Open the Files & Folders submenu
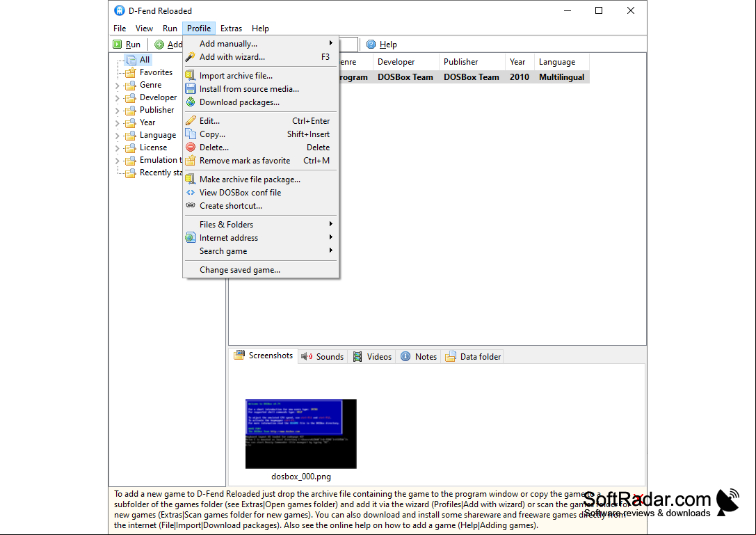756x535 pixels. tap(261, 224)
